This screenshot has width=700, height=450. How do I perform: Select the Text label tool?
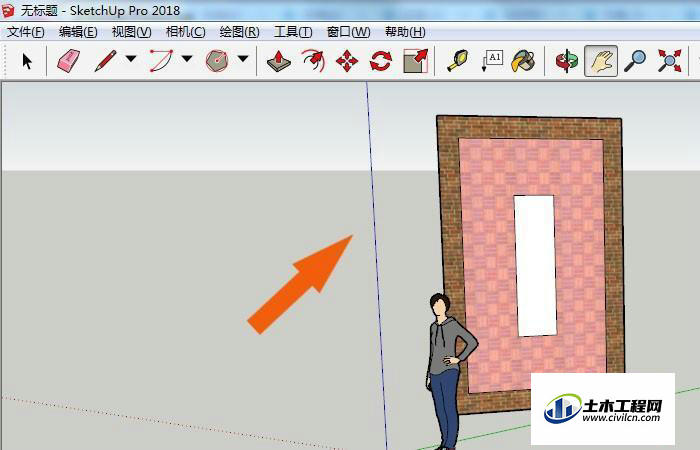492,61
